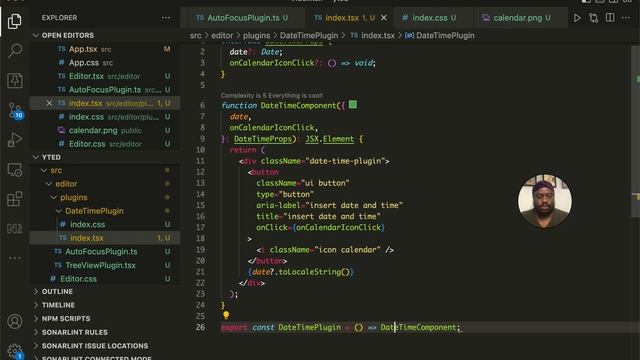Click src in the breadcrumb path
640x360 pixels.
pyautogui.click(x=196, y=36)
